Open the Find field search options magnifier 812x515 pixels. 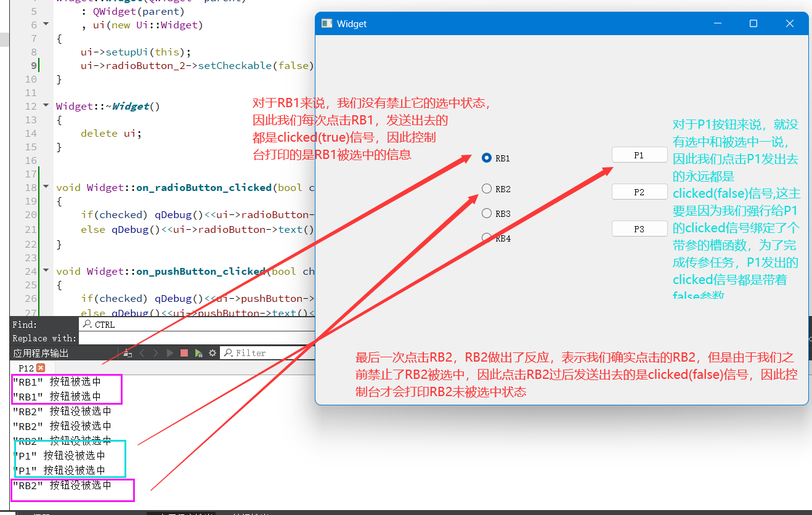coord(87,324)
